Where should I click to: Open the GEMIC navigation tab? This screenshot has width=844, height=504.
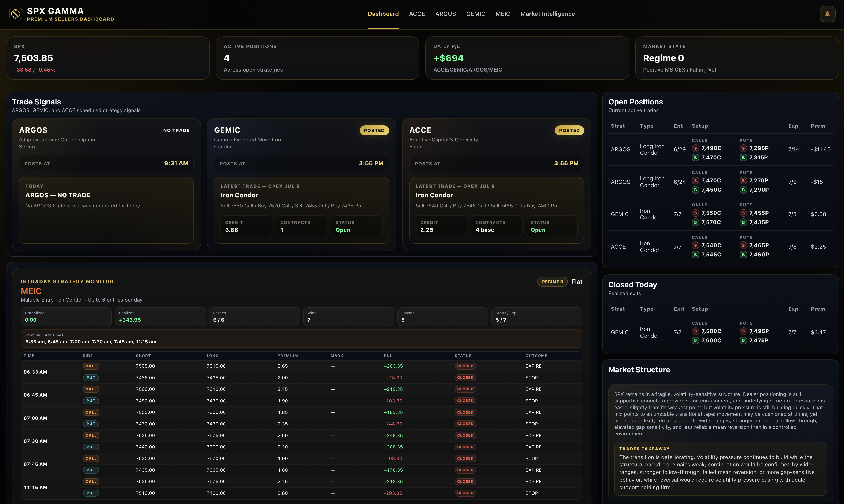(475, 14)
